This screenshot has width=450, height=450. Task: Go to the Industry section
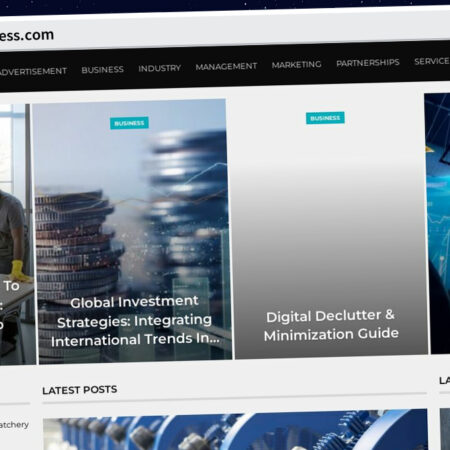tap(160, 68)
